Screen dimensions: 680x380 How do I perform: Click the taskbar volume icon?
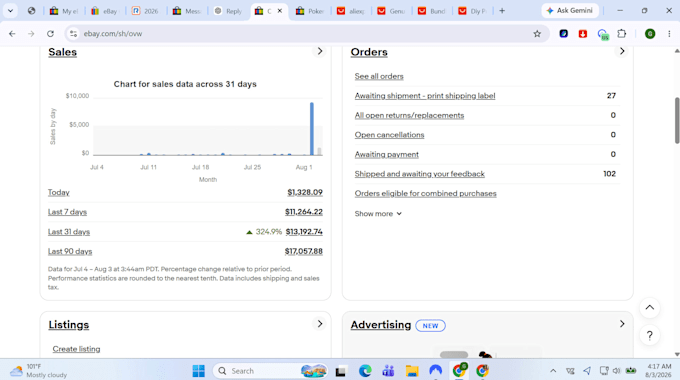617,371
